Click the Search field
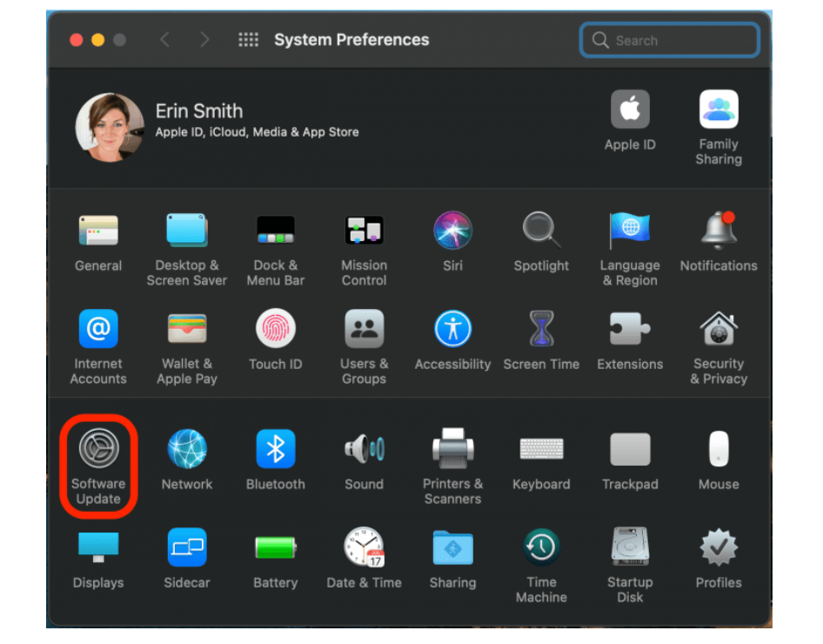 670,40
